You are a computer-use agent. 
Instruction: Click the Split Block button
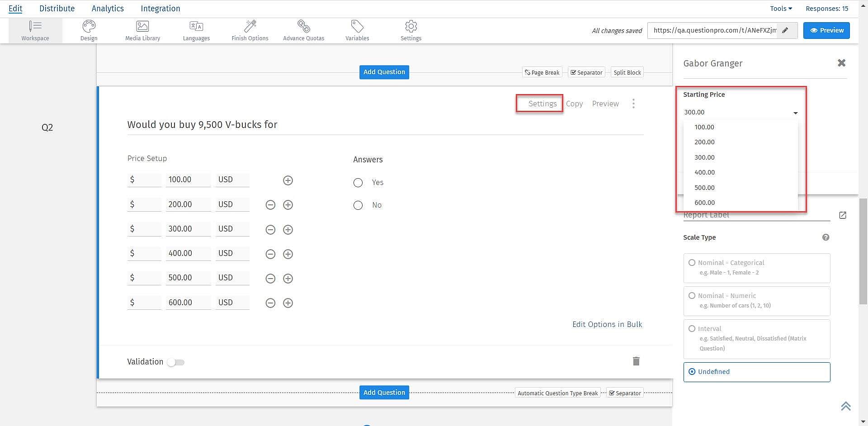coord(627,72)
